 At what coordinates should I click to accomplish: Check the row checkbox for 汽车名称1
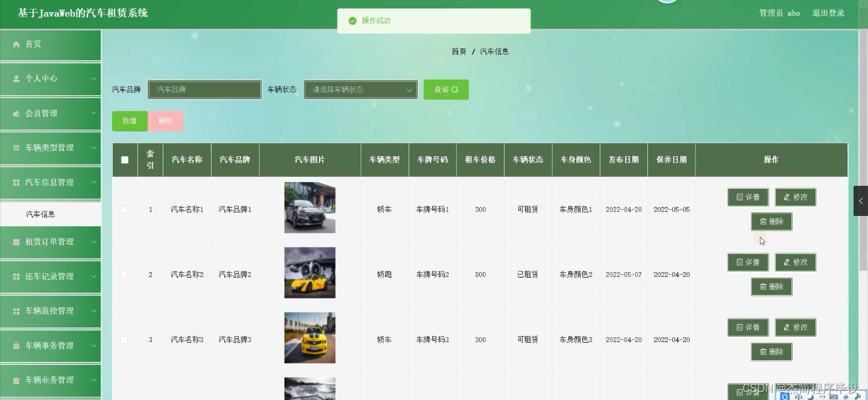124,209
